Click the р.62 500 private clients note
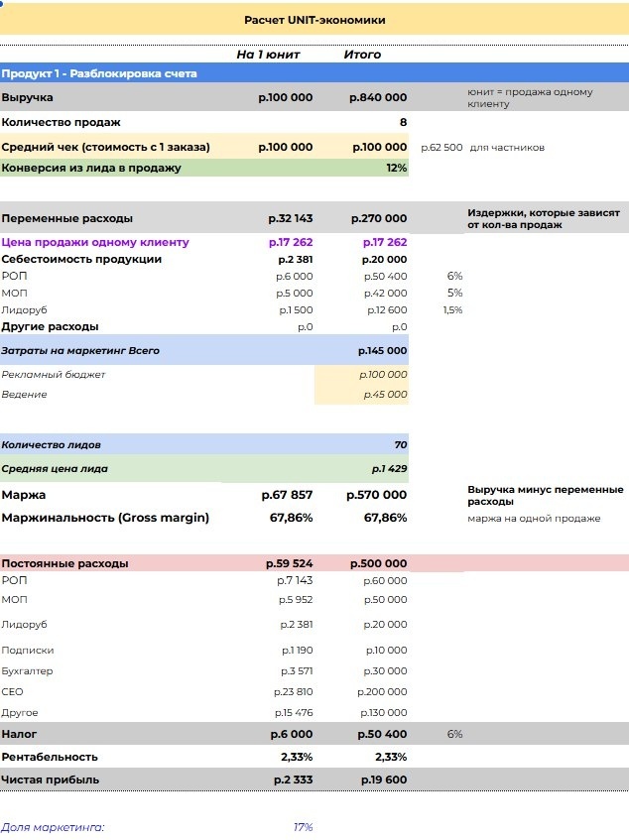 click(x=441, y=148)
